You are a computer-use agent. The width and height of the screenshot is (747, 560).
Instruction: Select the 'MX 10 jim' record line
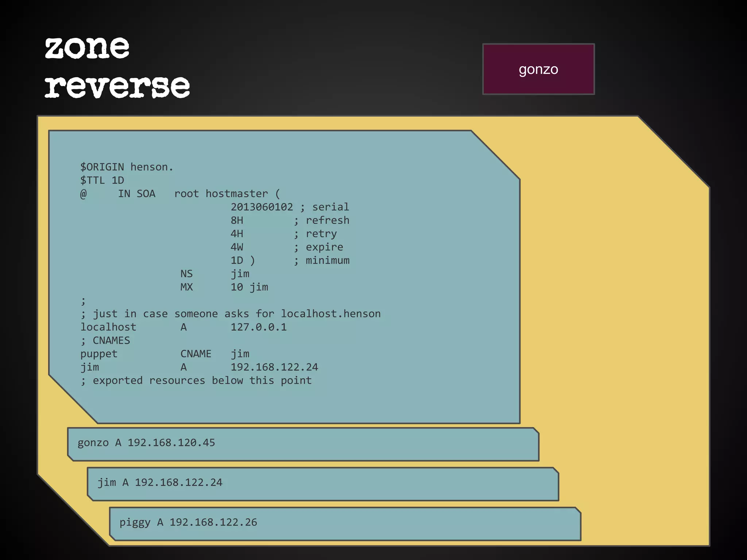click(224, 287)
